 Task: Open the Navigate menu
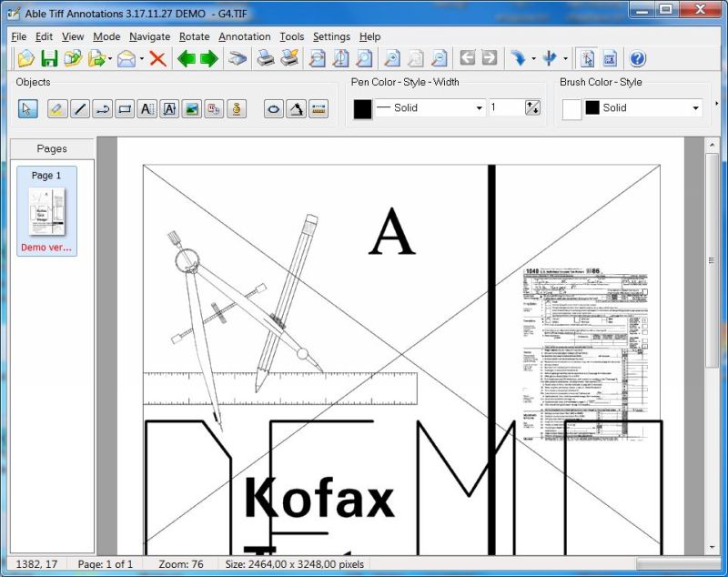point(149,36)
